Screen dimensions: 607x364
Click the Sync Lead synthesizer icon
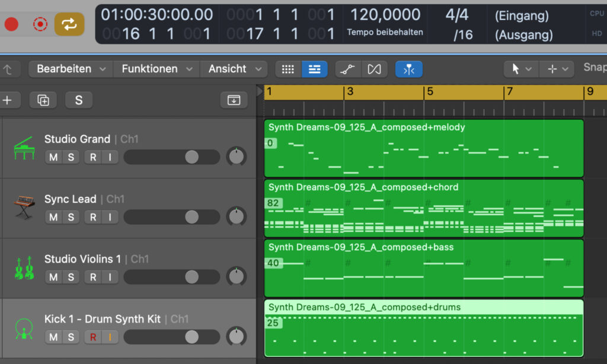[x=24, y=207]
